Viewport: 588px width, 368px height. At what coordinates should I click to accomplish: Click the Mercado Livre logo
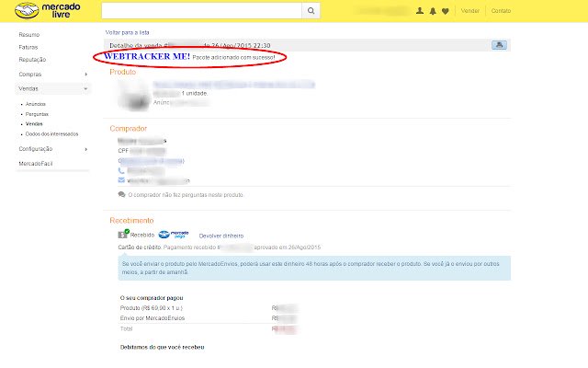click(x=47, y=10)
